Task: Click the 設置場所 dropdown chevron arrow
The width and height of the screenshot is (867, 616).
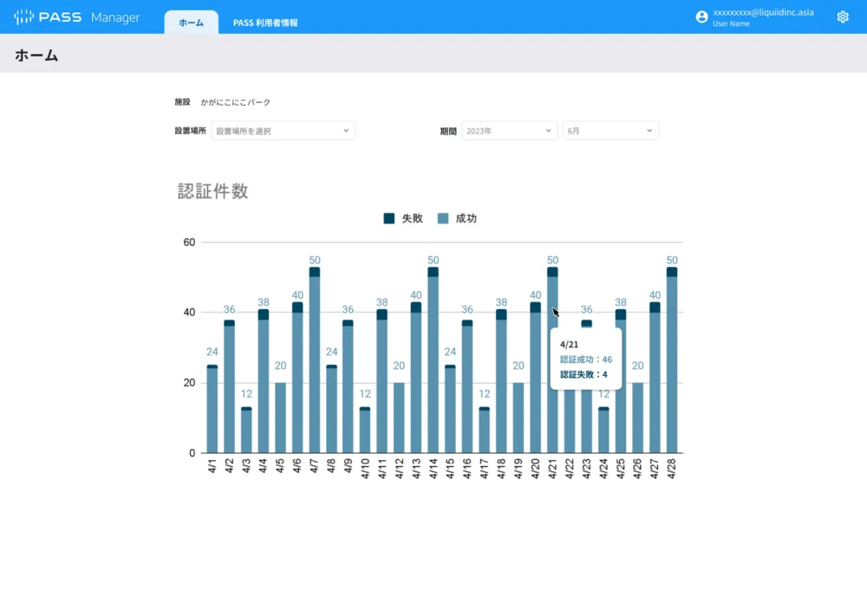Action: (x=346, y=131)
